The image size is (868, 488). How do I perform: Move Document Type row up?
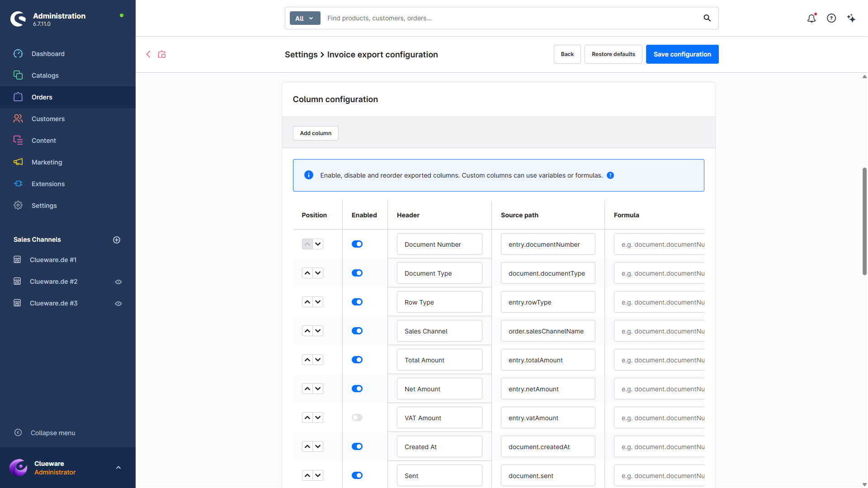[307, 273]
